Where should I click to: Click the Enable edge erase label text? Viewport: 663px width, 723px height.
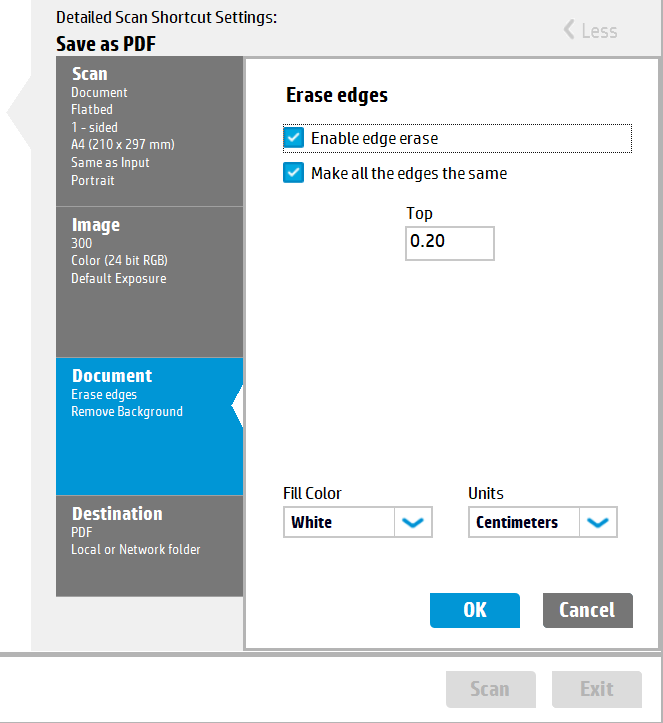coord(374,138)
